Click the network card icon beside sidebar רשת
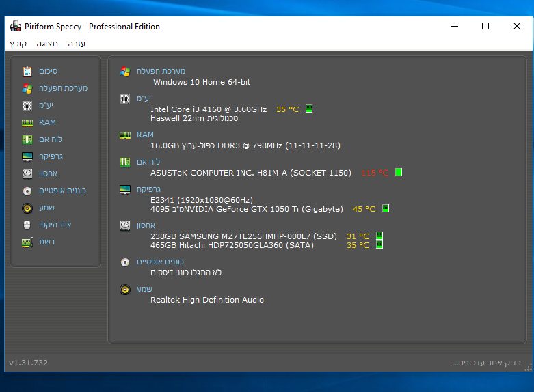 [x=27, y=242]
